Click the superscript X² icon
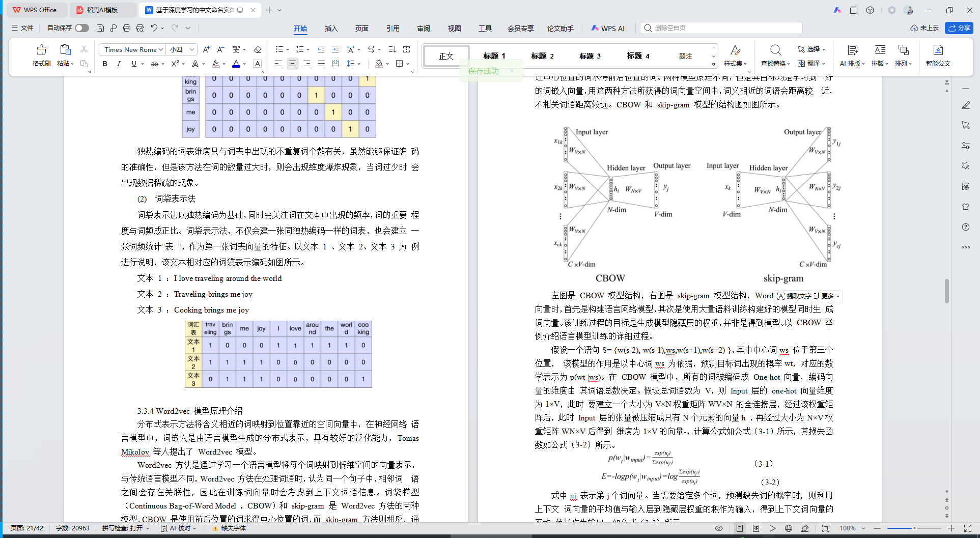 (x=175, y=64)
